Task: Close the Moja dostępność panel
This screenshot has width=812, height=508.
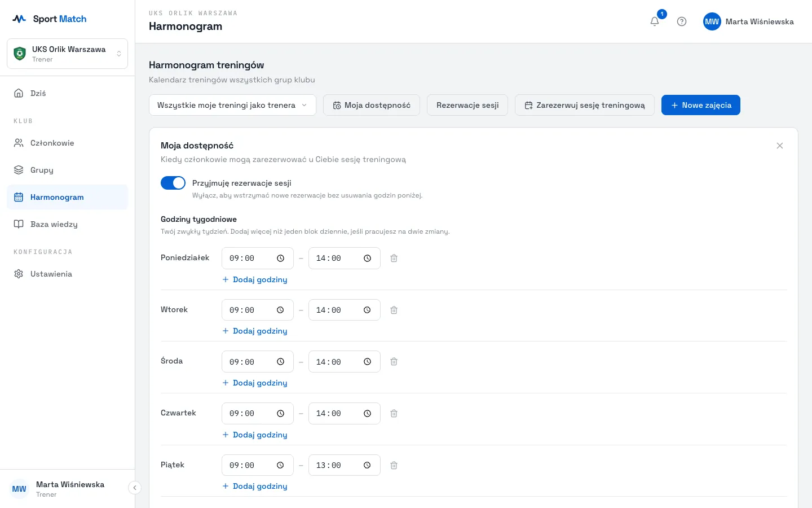Action: [x=780, y=146]
